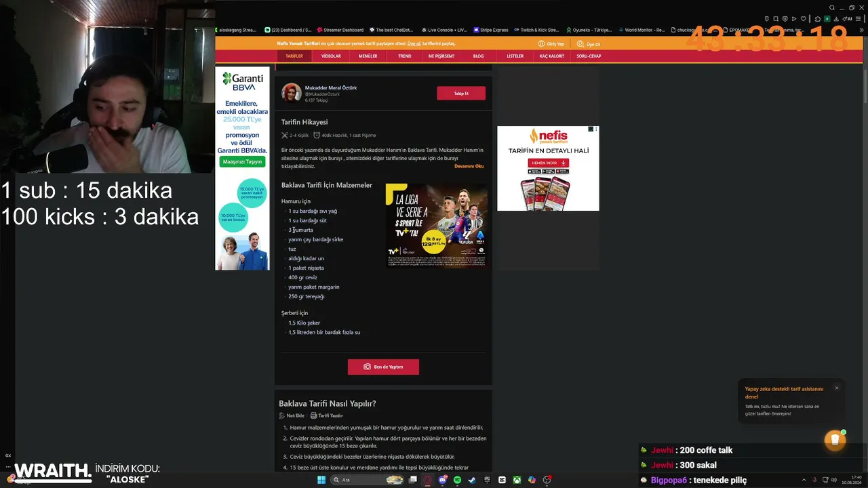This screenshot has height=488, width=868.
Task: Show hidden system tray icons
Action: (804, 480)
